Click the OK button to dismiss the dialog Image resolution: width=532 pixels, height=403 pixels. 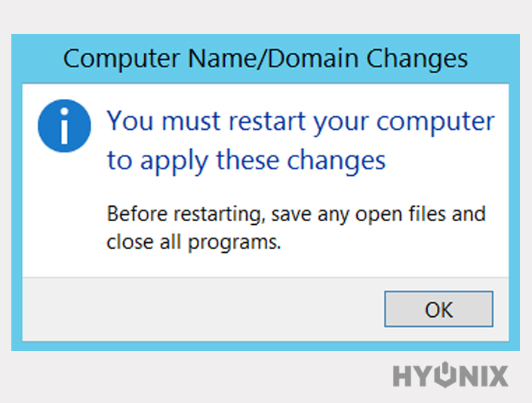click(x=438, y=309)
